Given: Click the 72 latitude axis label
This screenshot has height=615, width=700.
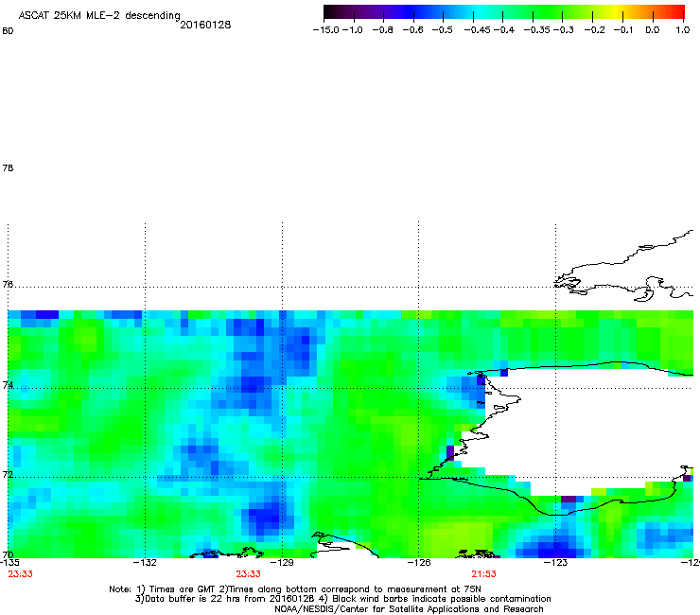Looking at the screenshot, I should (8, 474).
